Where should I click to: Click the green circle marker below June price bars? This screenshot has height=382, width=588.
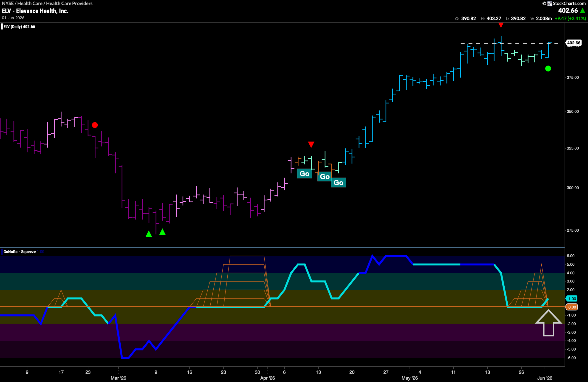click(548, 69)
